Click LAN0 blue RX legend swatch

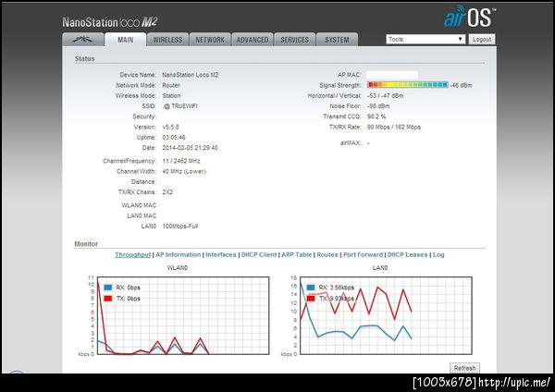[311, 288]
